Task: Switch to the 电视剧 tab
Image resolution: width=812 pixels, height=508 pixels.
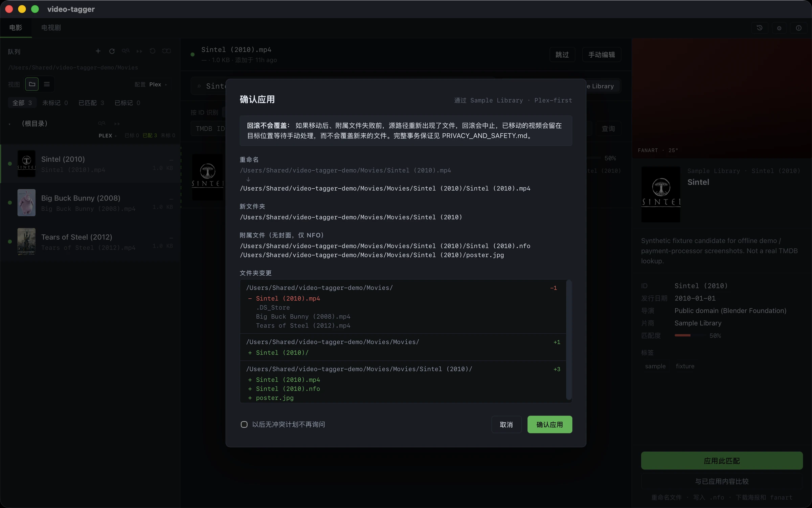Action: 51,28
